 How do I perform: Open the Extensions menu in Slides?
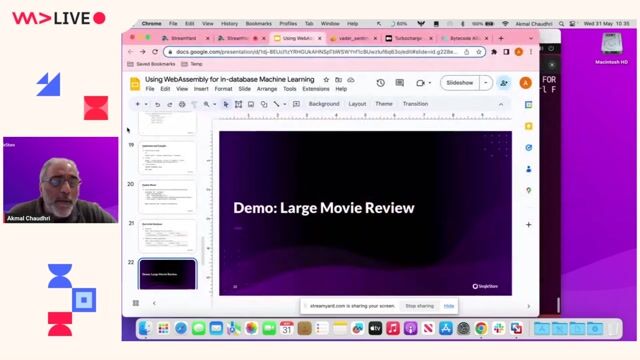316,89
